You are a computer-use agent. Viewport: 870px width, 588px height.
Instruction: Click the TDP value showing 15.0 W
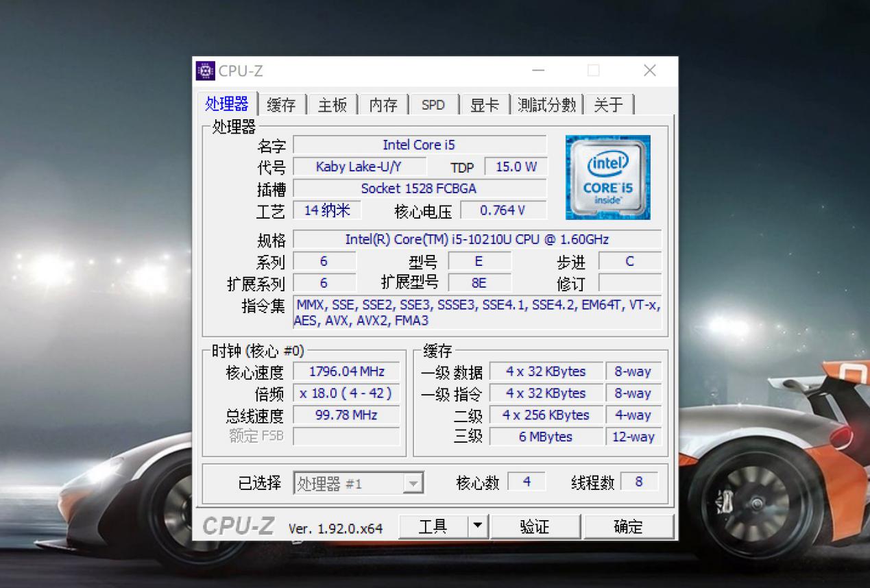point(515,166)
